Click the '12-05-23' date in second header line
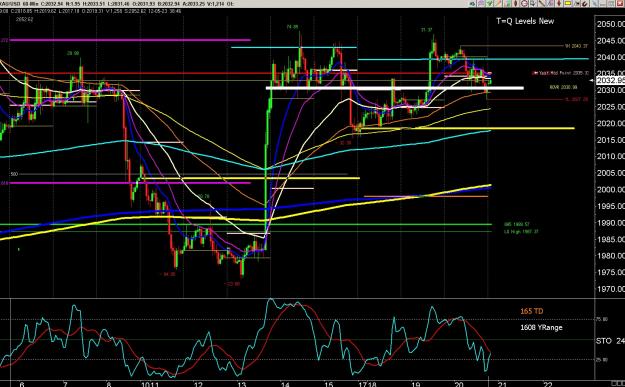 (157, 11)
